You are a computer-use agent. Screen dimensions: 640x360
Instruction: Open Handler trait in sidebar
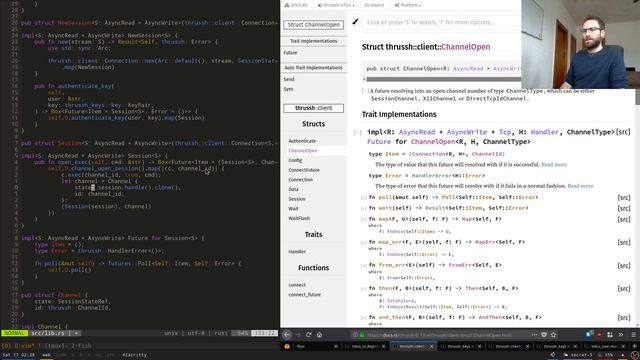297,252
